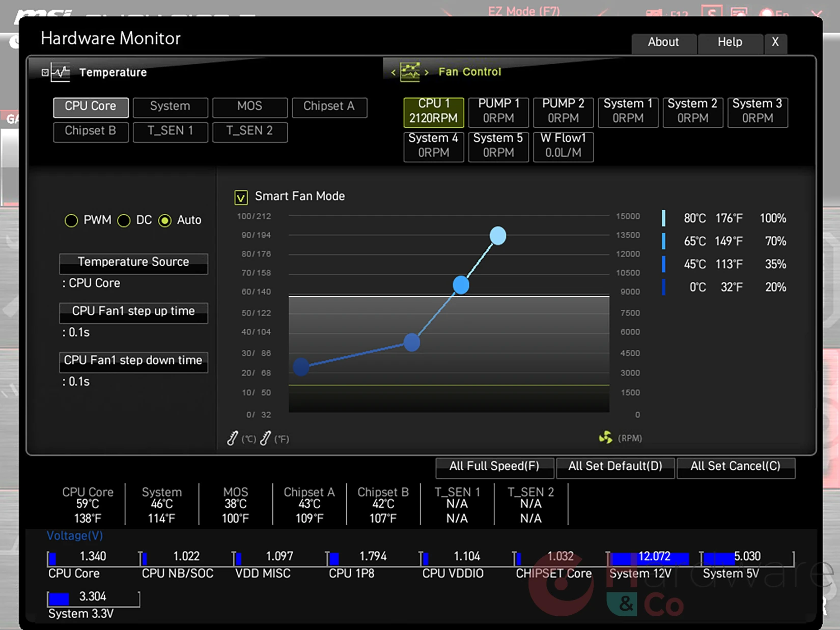Toggle the Smart Fan Mode checkbox
840x630 pixels.
[x=241, y=197]
